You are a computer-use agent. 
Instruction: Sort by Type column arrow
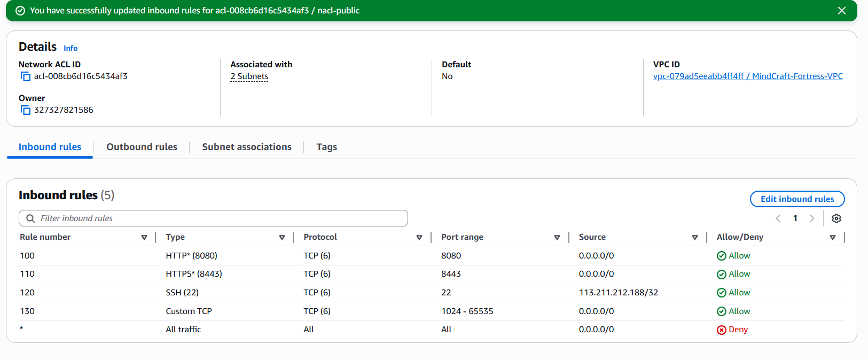pyautogui.click(x=281, y=237)
